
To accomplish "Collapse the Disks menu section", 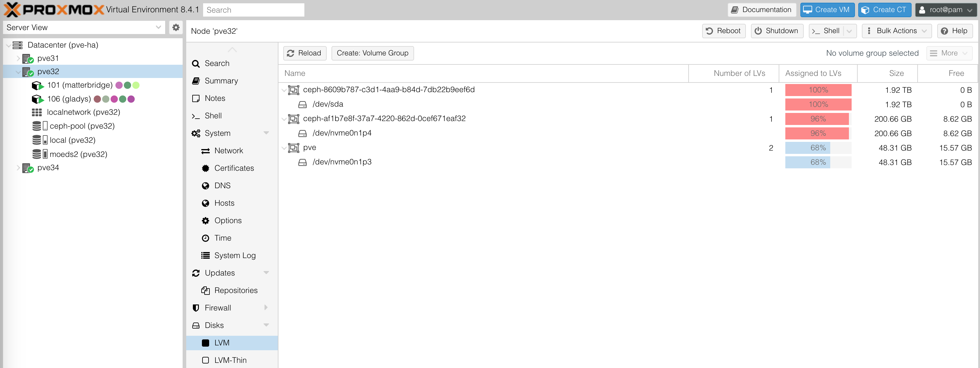I will [266, 325].
